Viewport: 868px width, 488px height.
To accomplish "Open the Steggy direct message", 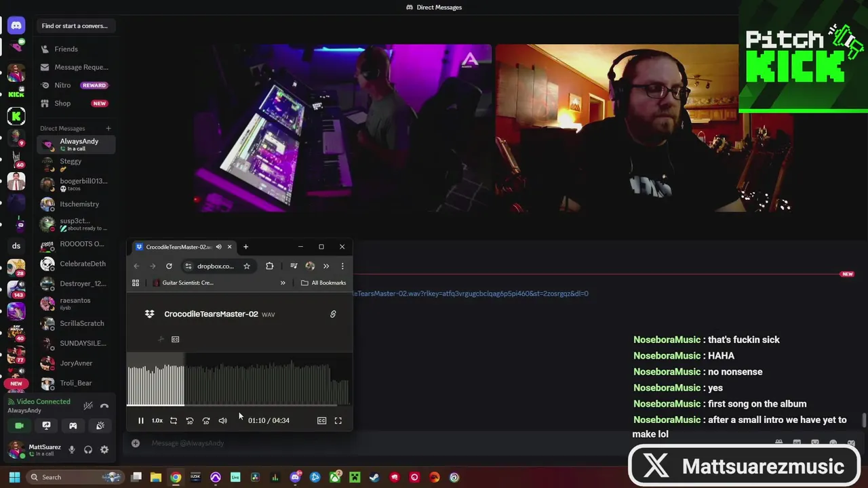I will click(76, 165).
